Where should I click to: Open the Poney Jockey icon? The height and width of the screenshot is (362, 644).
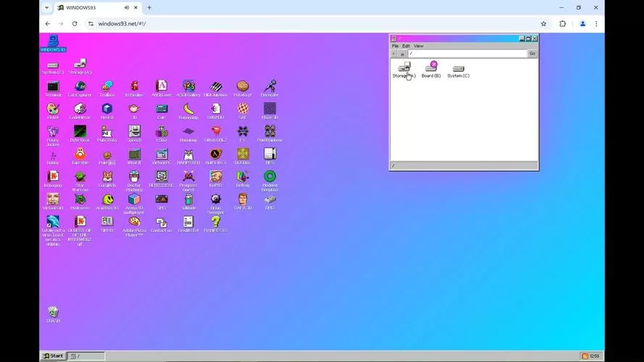[x=53, y=136]
